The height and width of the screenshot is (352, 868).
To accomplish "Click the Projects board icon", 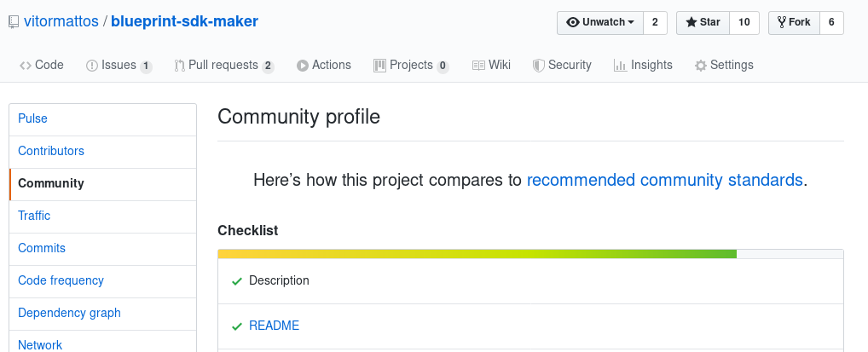I will pyautogui.click(x=379, y=66).
